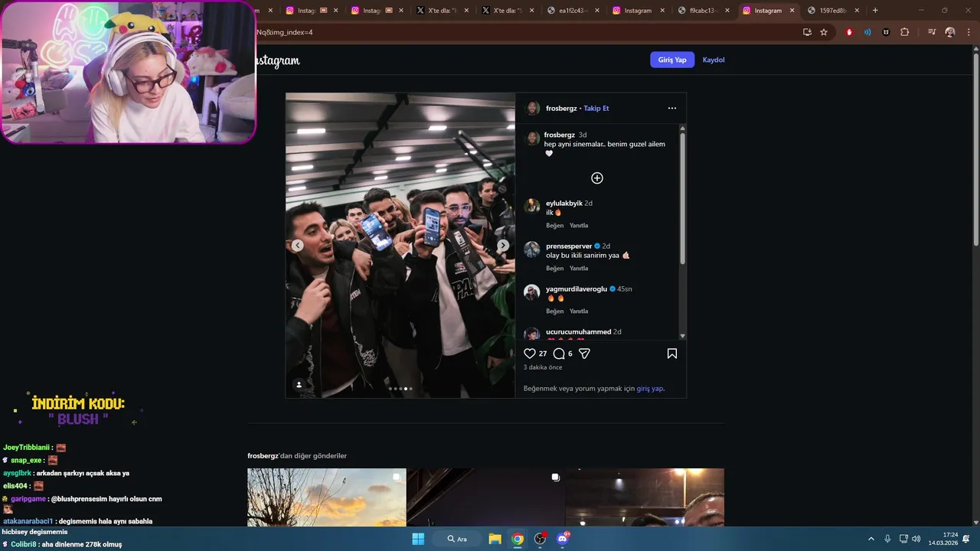Click Chrome icon in the taskbar

[x=518, y=539]
